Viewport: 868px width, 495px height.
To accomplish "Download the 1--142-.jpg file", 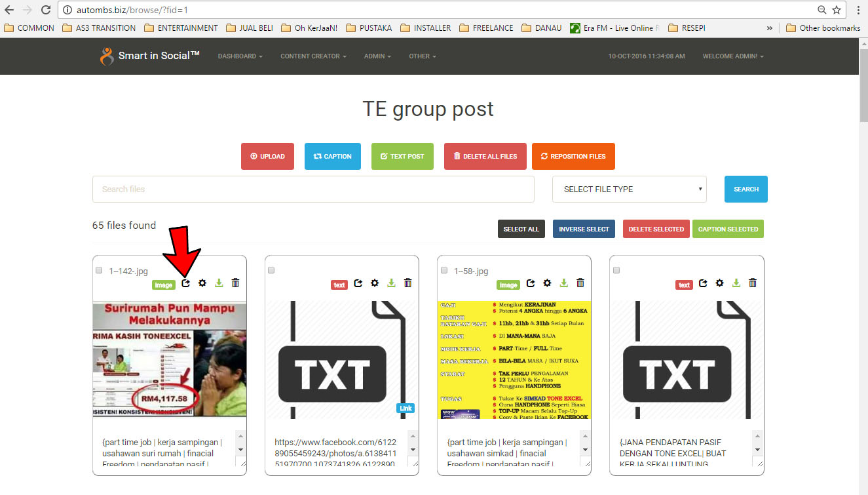I will pyautogui.click(x=219, y=283).
